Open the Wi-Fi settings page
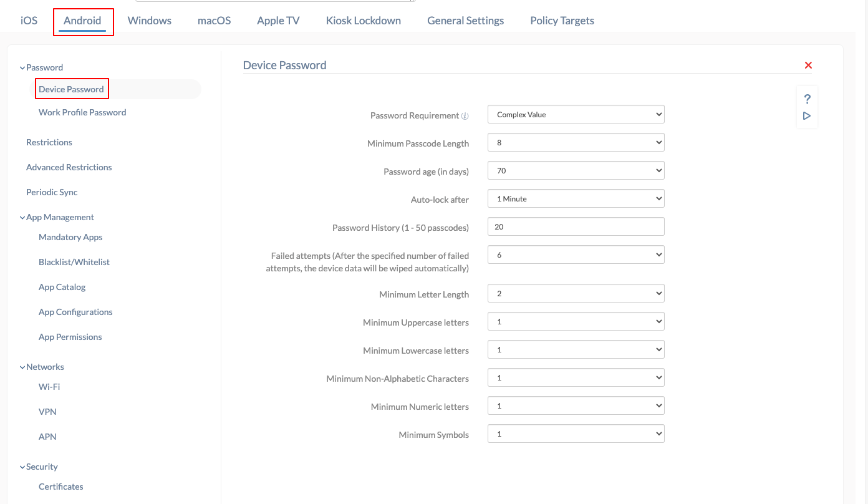 49,386
